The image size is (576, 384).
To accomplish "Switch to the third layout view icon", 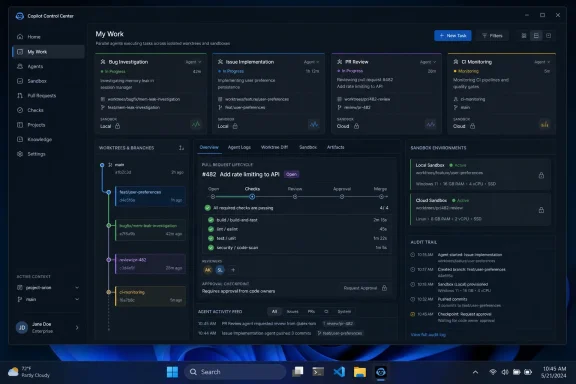I will (548, 36).
